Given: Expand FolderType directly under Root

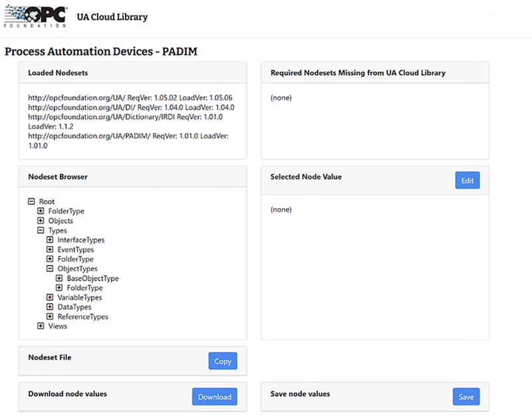Looking at the screenshot, I should 41,211.
